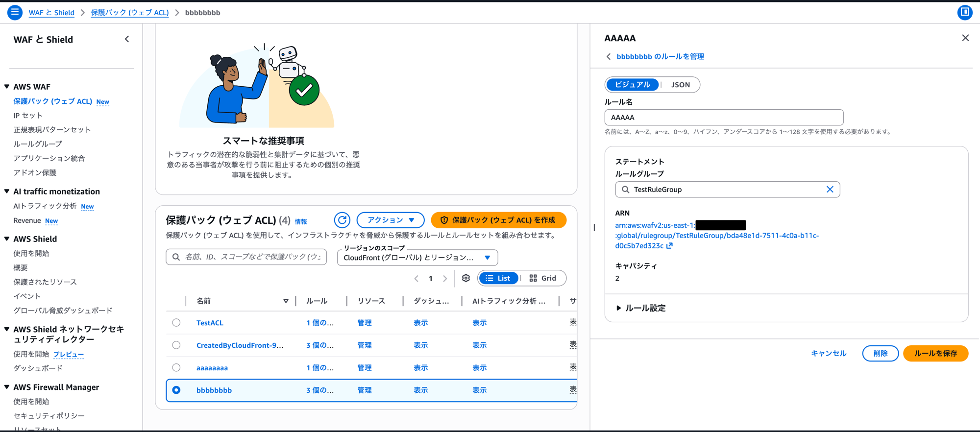The height and width of the screenshot is (432, 980).
Task: Click 保護パック (ウェブ ACL) を作成 button
Action: (498, 220)
